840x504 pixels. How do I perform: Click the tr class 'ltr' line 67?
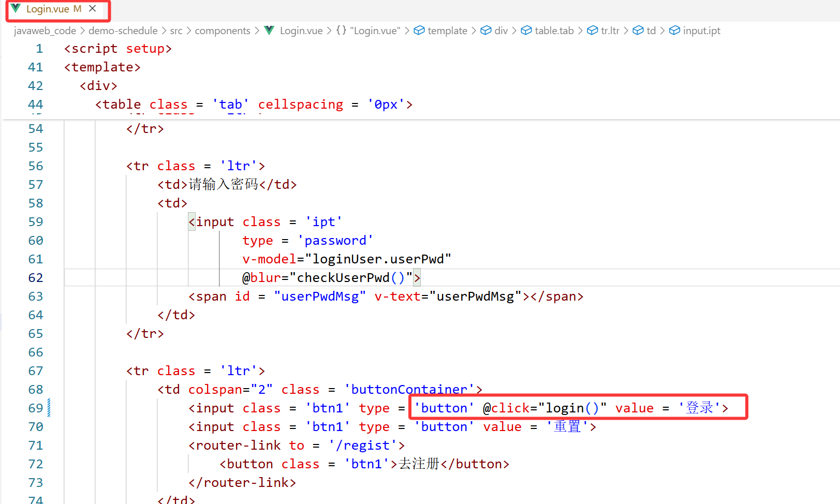[196, 371]
